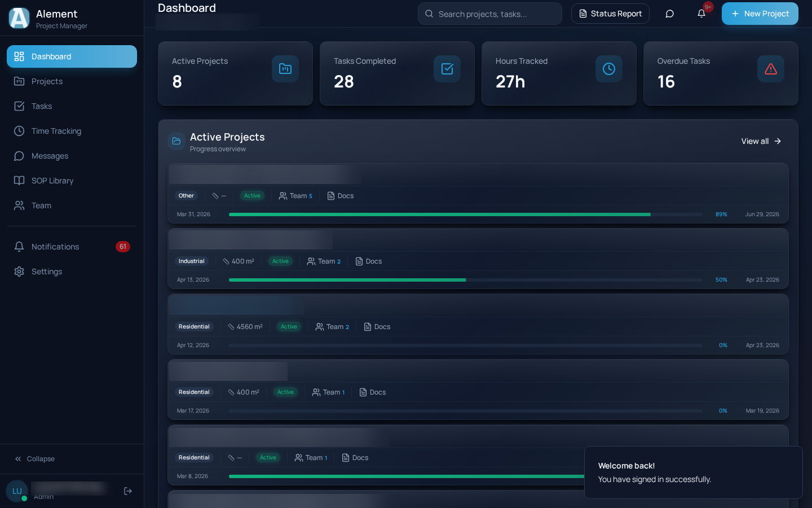Go to Tasks in the sidebar

(72, 106)
